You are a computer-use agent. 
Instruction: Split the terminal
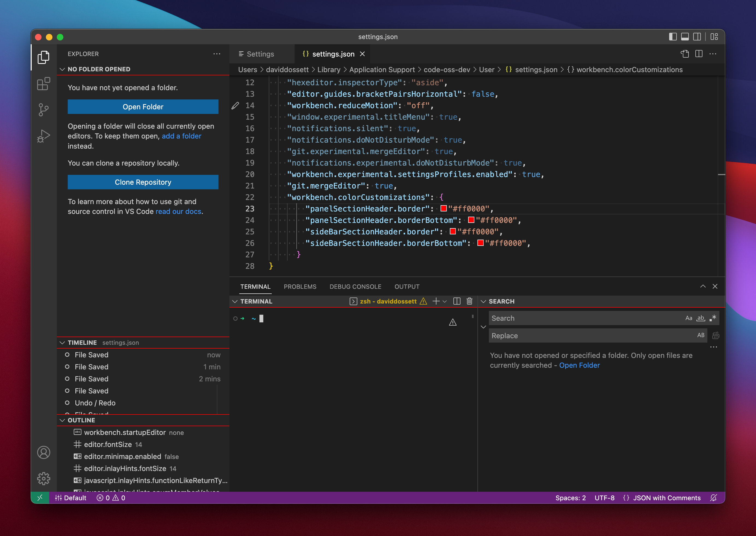(x=457, y=301)
